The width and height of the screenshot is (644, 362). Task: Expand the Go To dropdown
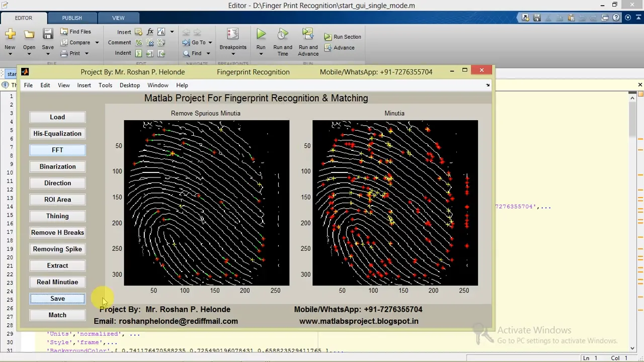point(210,43)
